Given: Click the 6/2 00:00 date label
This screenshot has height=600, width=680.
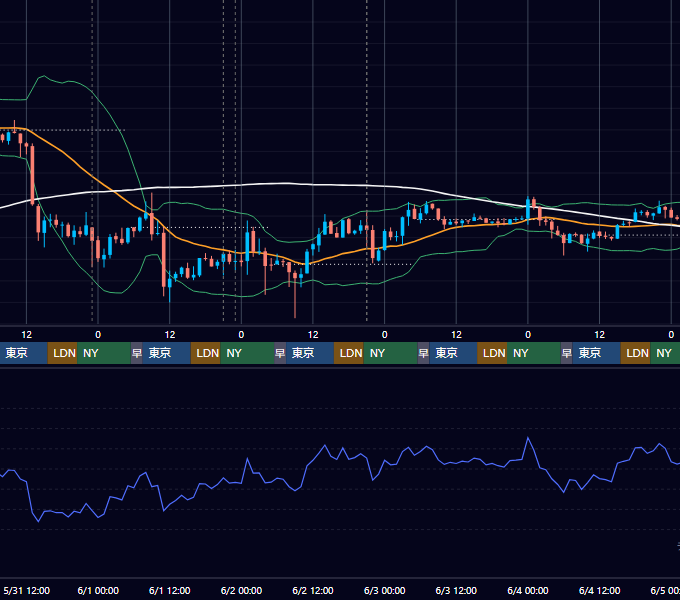Looking at the screenshot, I should point(241,590).
